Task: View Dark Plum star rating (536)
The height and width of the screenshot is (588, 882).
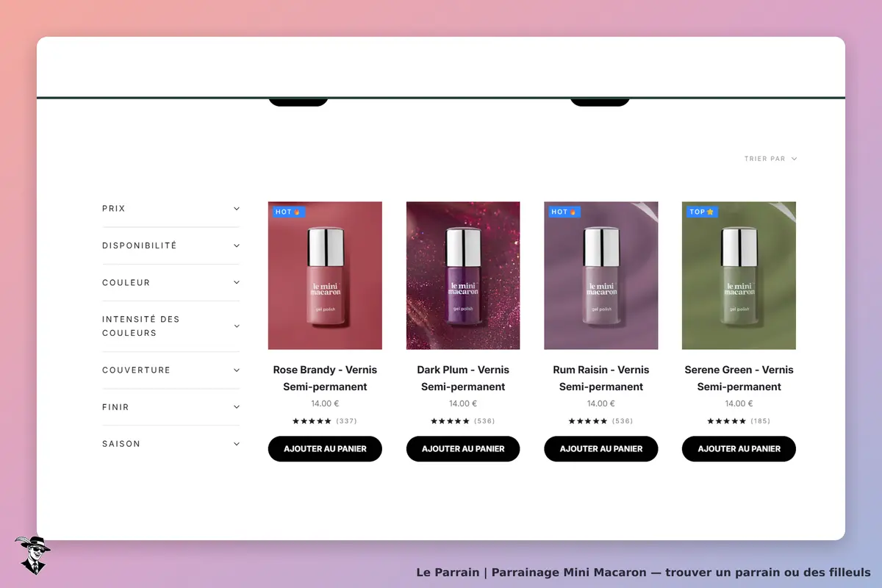Action: [463, 421]
